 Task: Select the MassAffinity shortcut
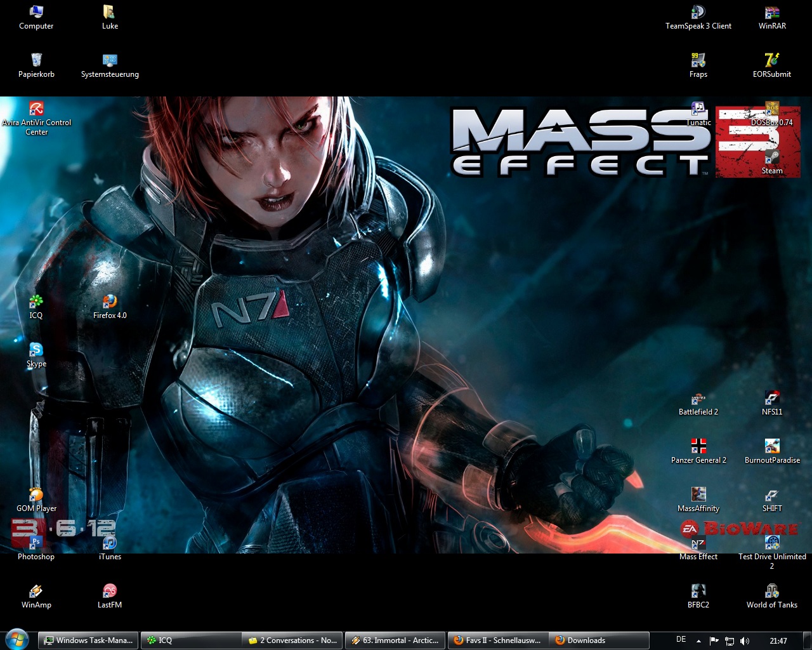point(698,500)
